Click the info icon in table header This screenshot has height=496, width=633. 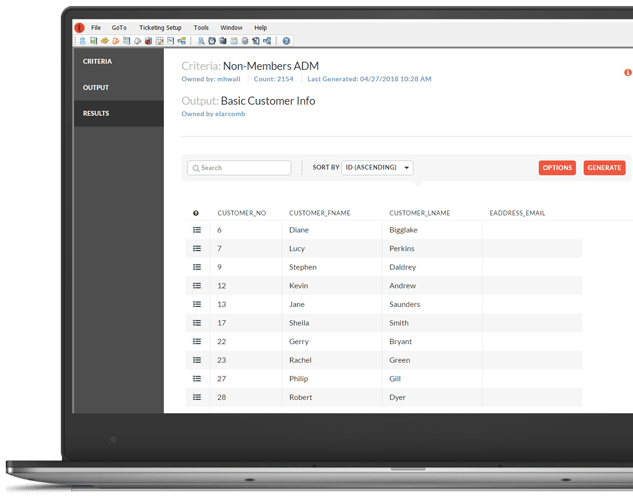[x=196, y=213]
